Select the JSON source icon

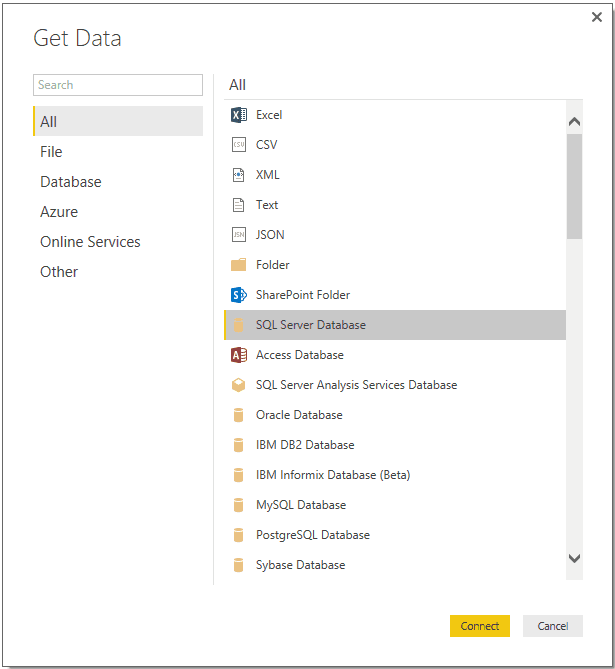[x=239, y=235]
